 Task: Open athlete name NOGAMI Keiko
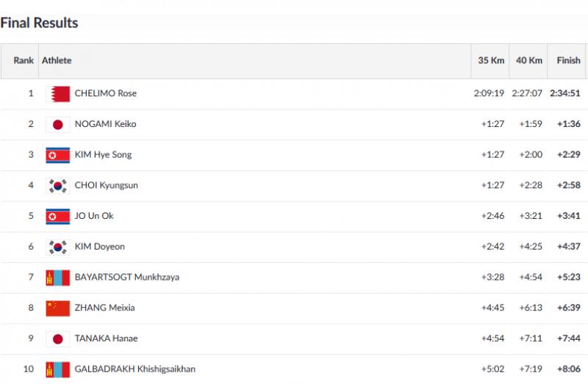(x=105, y=124)
